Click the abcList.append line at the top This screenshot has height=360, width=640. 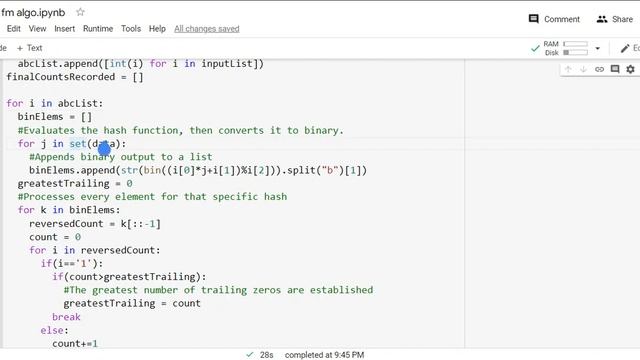pyautogui.click(x=141, y=64)
